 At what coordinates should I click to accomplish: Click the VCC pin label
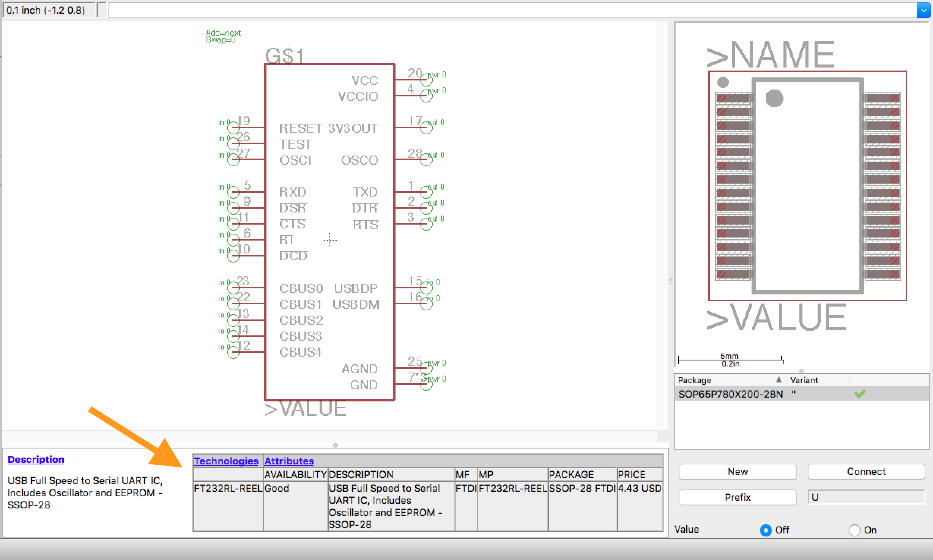coord(365,80)
